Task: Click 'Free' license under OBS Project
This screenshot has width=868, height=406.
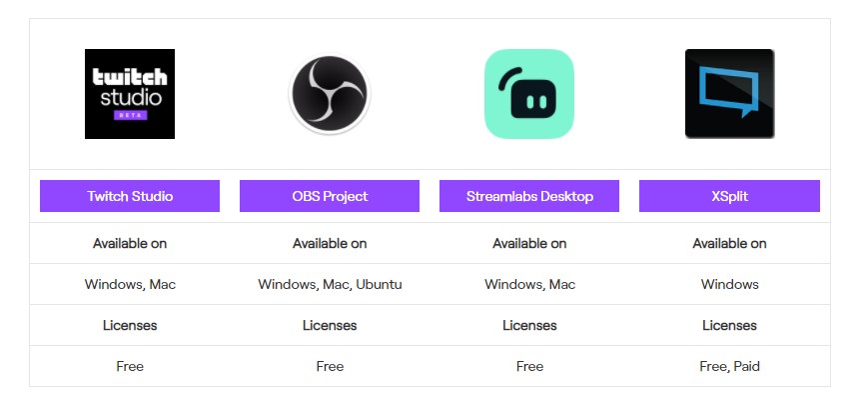Action: pos(330,366)
